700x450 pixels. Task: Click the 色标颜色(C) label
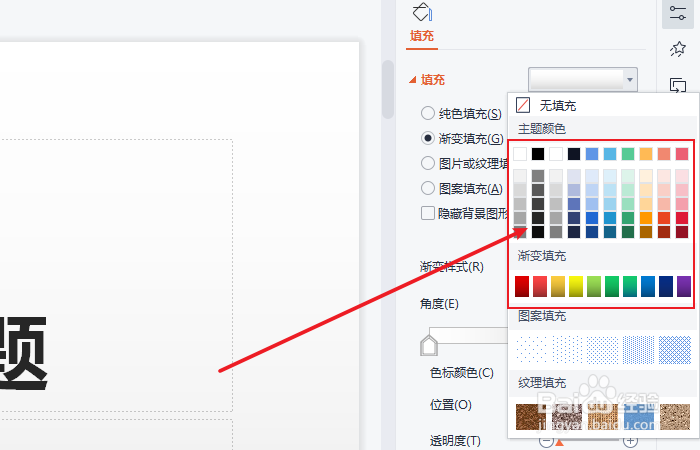(462, 372)
